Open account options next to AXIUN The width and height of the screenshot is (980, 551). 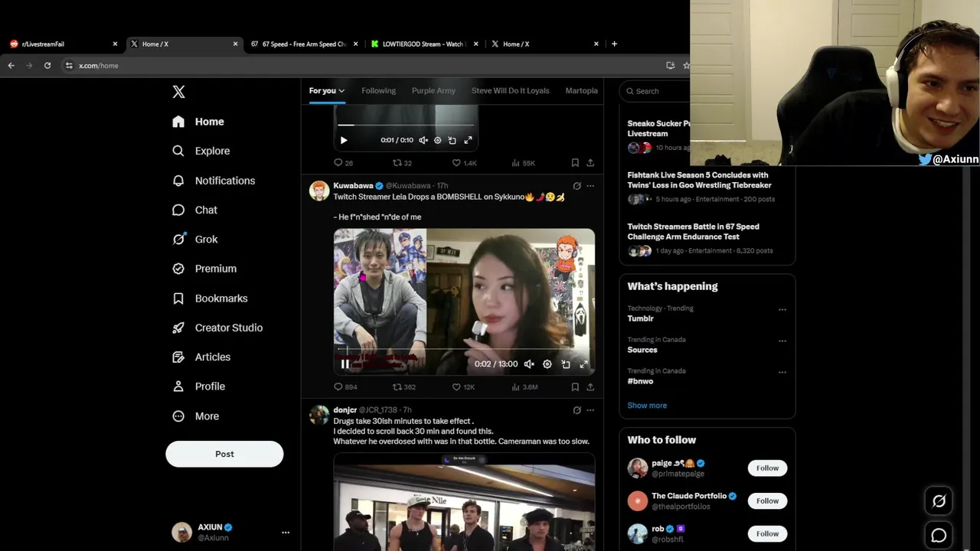coord(286,533)
